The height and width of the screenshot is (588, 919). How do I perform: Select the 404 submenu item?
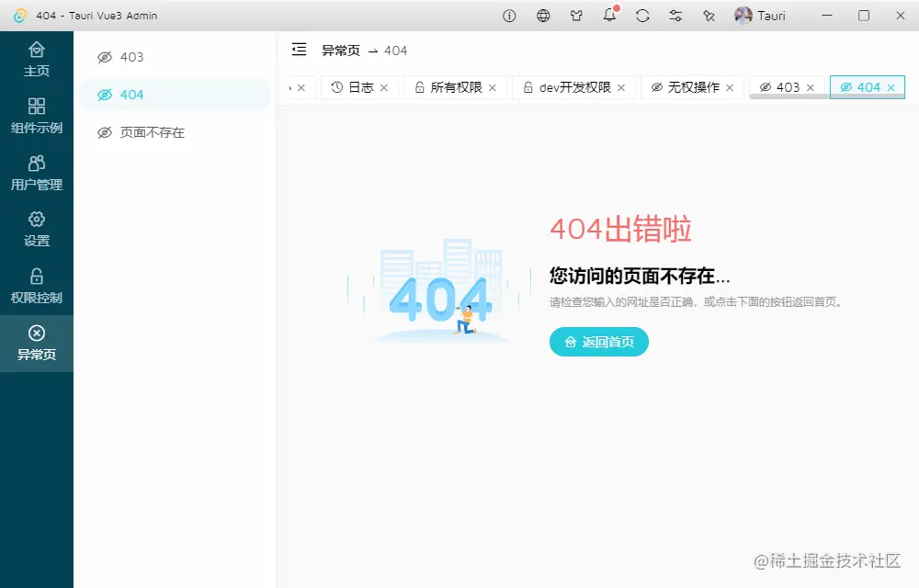point(175,95)
